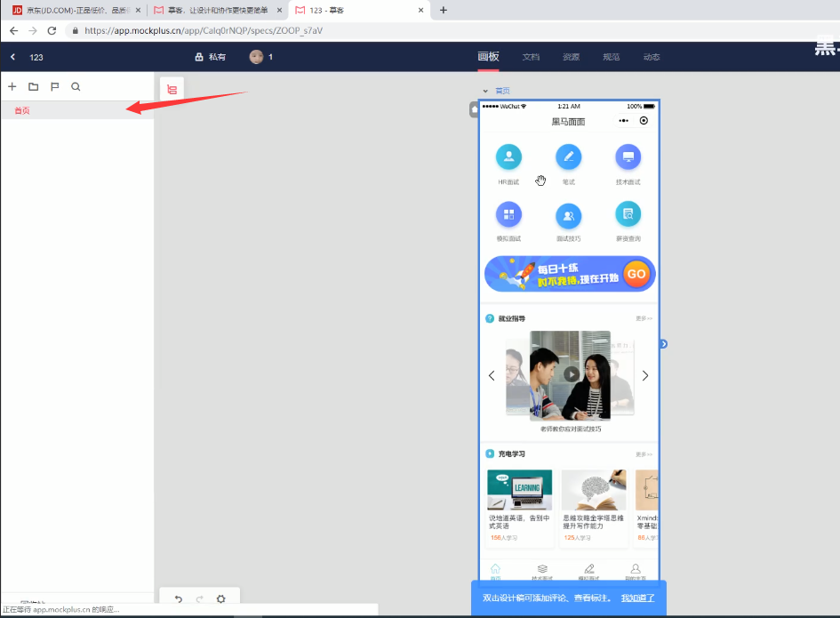This screenshot has height=618, width=840.
Task: Click the member avatar in header
Action: [x=256, y=57]
